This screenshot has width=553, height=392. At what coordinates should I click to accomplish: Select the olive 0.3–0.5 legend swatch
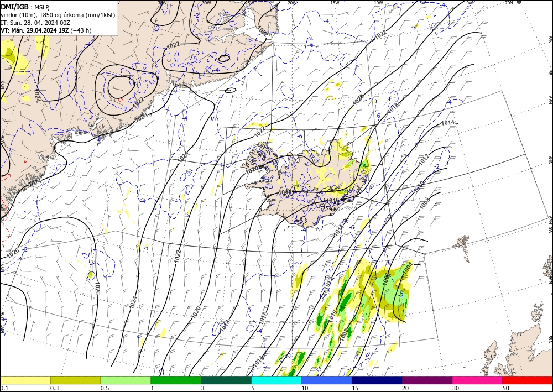tap(75, 380)
